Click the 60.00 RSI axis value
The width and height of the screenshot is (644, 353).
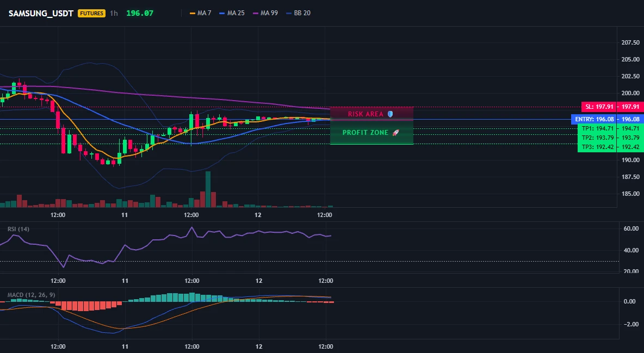[x=631, y=228]
